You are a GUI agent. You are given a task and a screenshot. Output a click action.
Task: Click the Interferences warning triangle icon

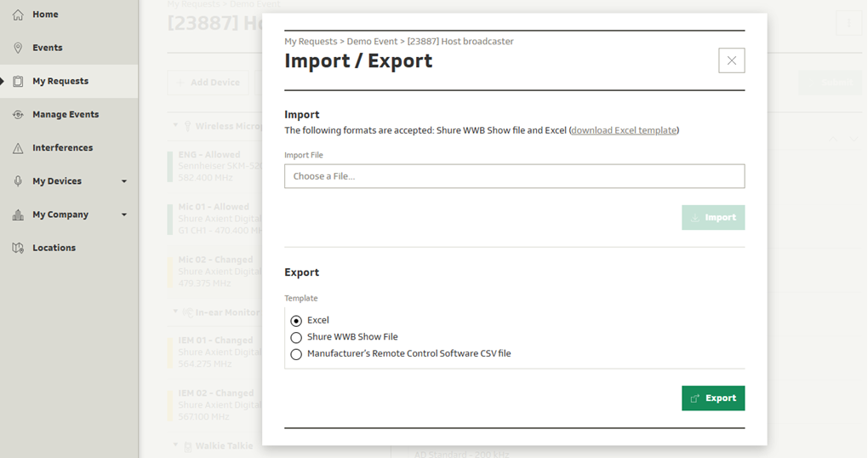pos(18,148)
